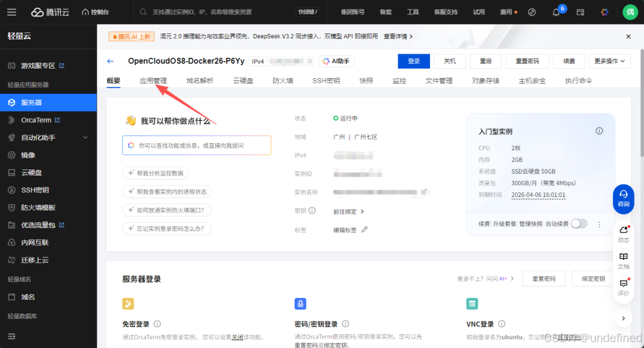Screen dimensions: 644x348
Task: Select 镜像 in the sidebar
Action: pyautogui.click(x=48, y=155)
